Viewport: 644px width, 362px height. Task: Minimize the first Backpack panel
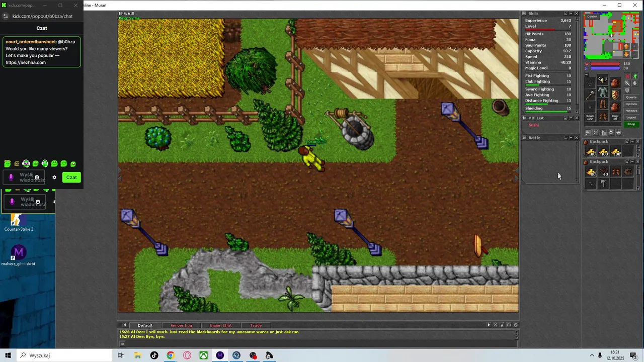632,141
